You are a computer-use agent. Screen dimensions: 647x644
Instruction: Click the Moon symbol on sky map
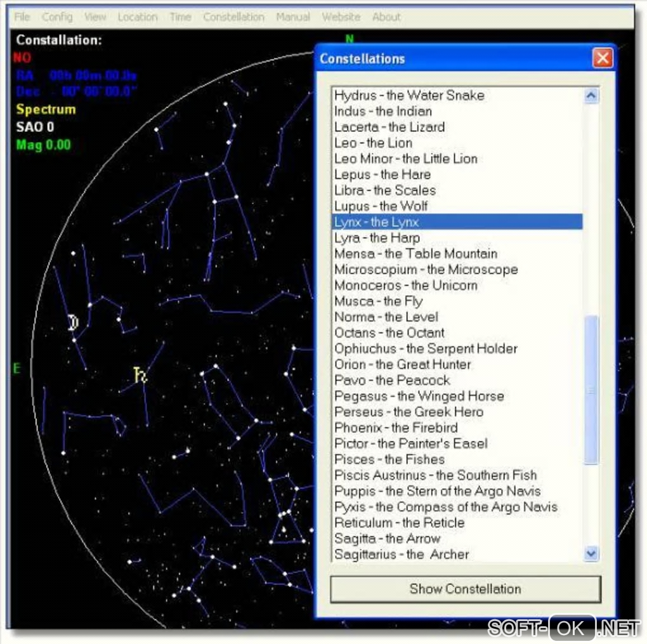coord(73,322)
